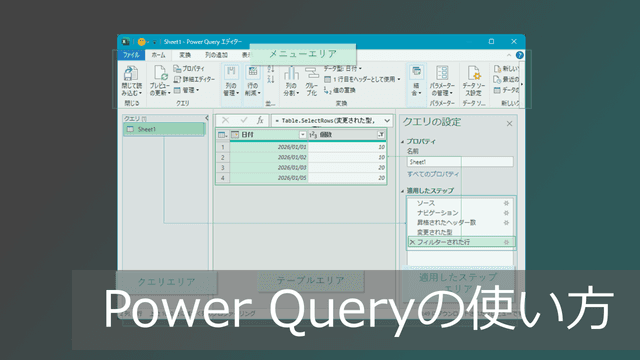This screenshot has height=360, width=640.
Task: Open the パラメーターの管理 manage parameters menu
Action: [442, 81]
